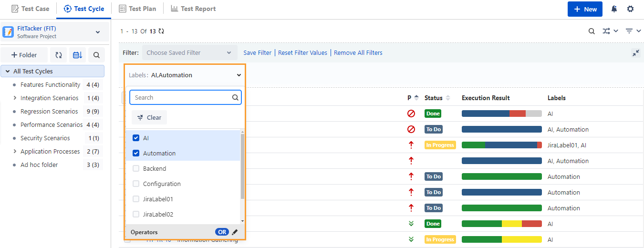
Task: Expand the Integration Scenarios folder
Action: [x=14, y=98]
